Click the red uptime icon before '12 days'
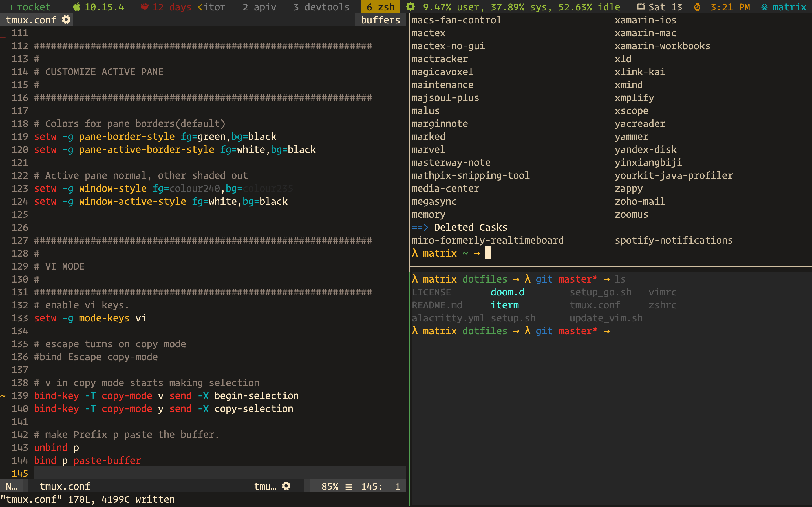This screenshot has height=507, width=812. 145,7
